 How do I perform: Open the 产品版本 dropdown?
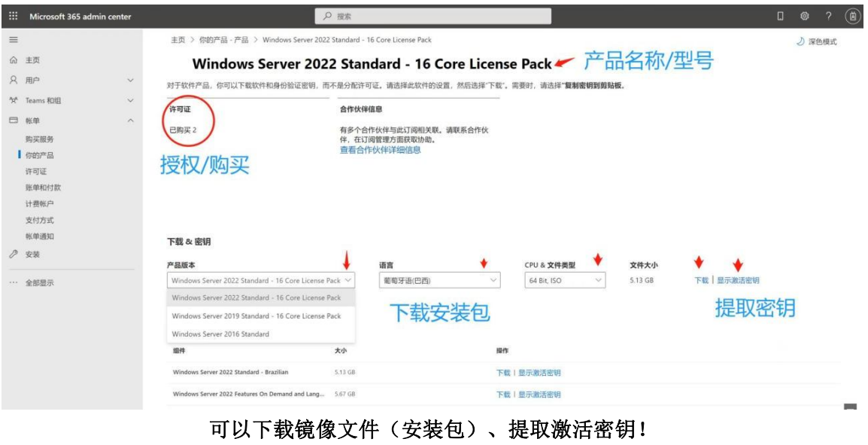[261, 280]
